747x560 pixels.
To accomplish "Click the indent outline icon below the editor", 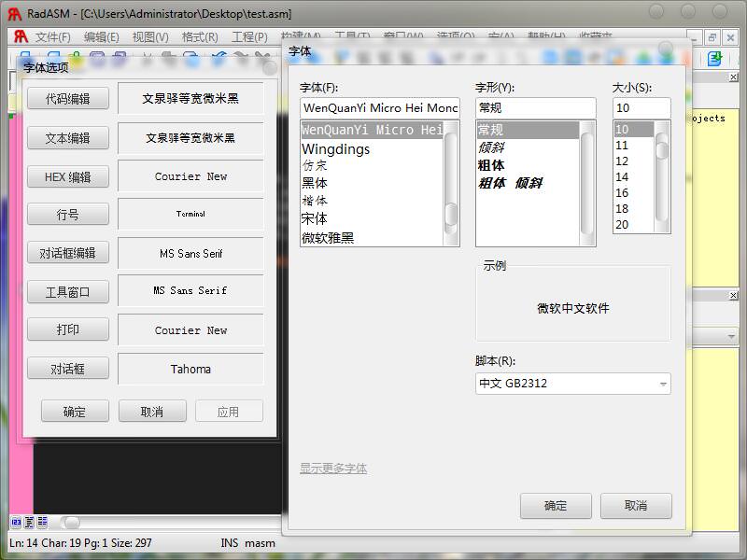I will coord(29,522).
